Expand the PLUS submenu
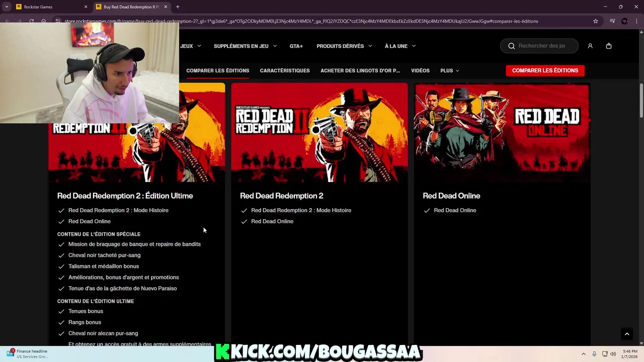This screenshot has height=362, width=644. (450, 70)
